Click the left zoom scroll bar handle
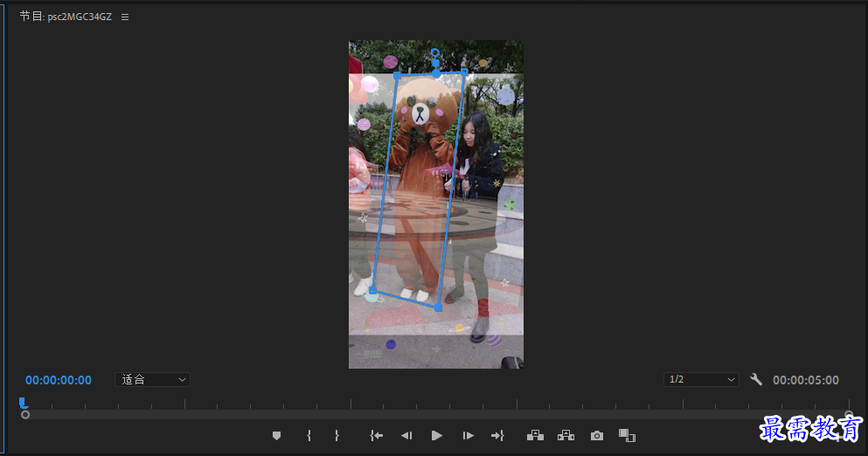Image resolution: width=868 pixels, height=456 pixels. pos(25,414)
